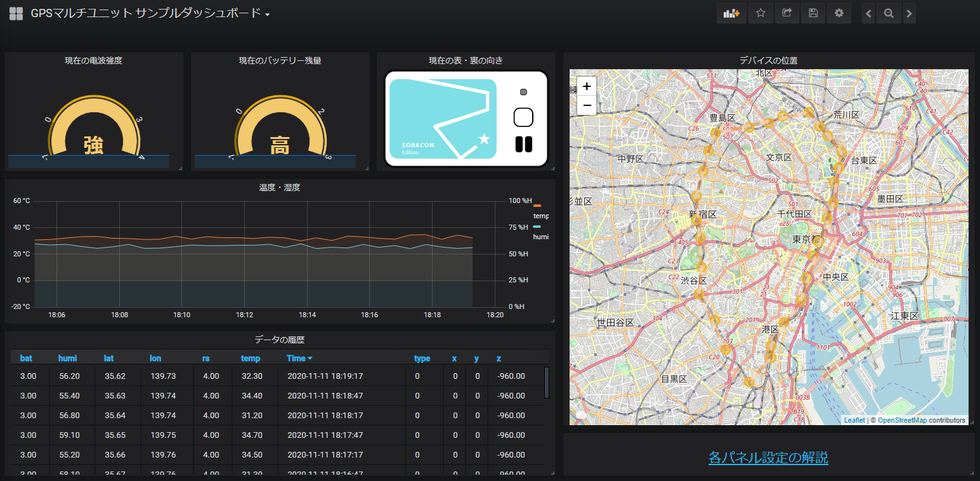Screen dimensions: 980x481
Task: Zoom out time range magnifier icon
Action: (889, 13)
